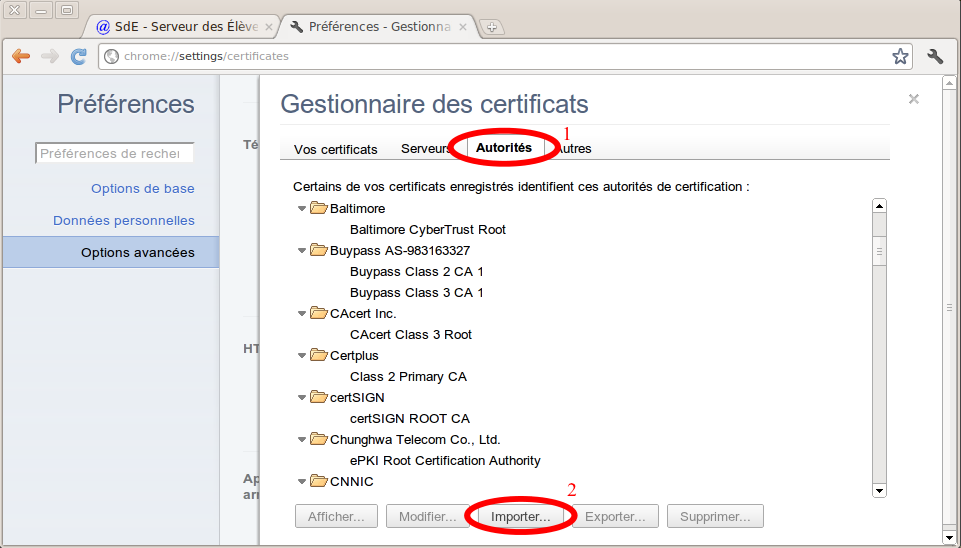961x548 pixels.
Task: Open a new browser tab
Action: pyautogui.click(x=494, y=27)
